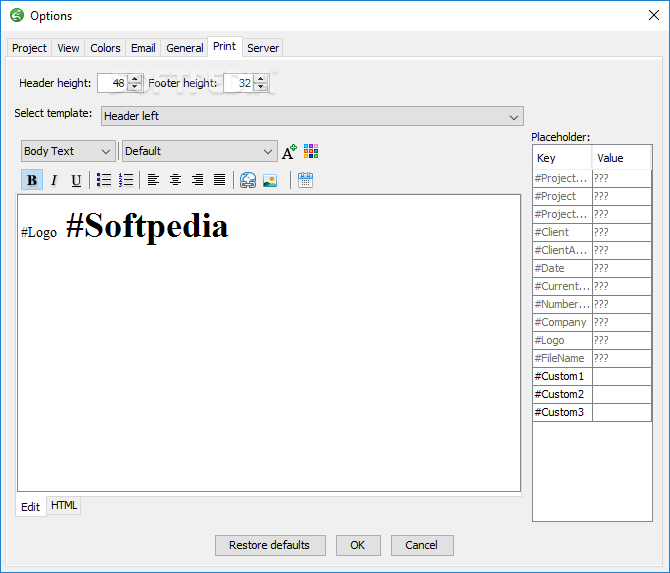The image size is (670, 573).
Task: Select the #Number... placeholder key
Action: tap(562, 304)
